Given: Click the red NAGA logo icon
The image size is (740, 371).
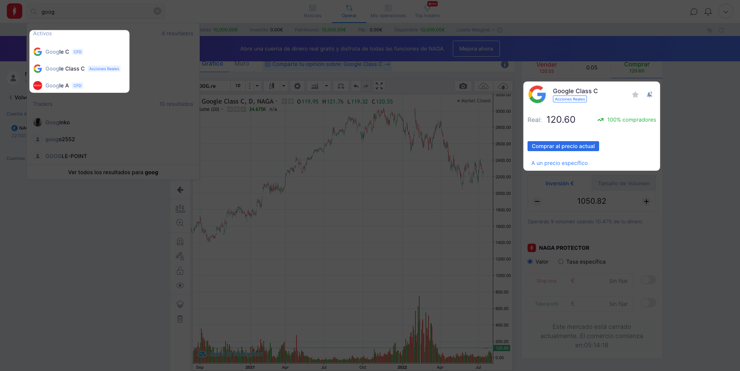Looking at the screenshot, I should tap(14, 11).
